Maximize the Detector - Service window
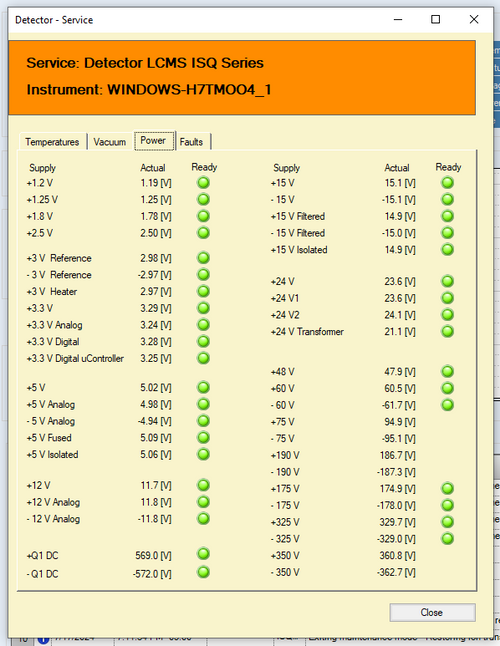This screenshot has width=500, height=646. [x=435, y=19]
